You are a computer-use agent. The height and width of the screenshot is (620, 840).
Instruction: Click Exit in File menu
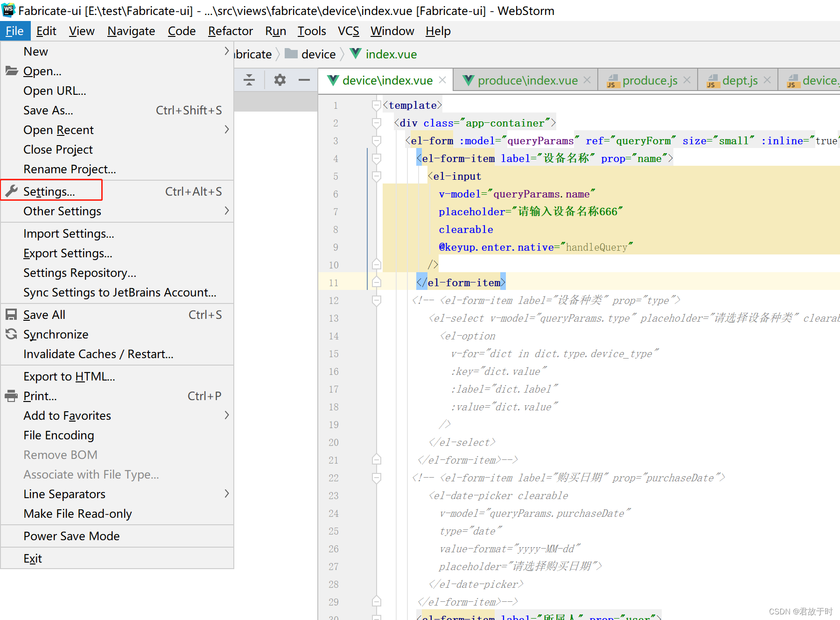tap(117, 558)
